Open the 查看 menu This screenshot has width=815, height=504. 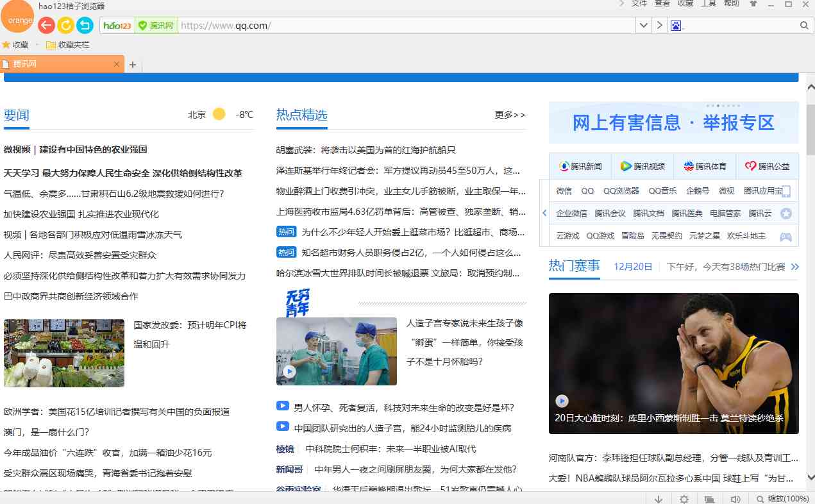[662, 4]
